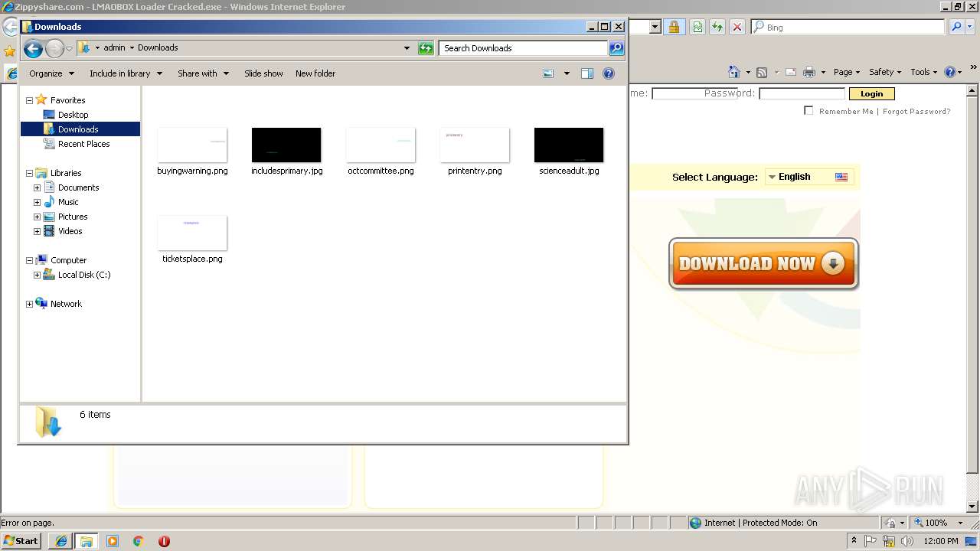
Task: Click the IE security lock icon
Action: click(674, 27)
